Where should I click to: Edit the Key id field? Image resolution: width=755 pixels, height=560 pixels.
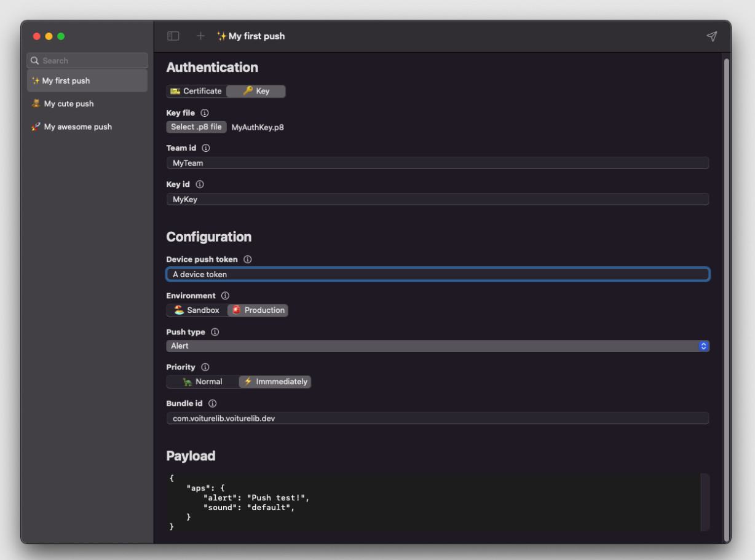pyautogui.click(x=438, y=199)
